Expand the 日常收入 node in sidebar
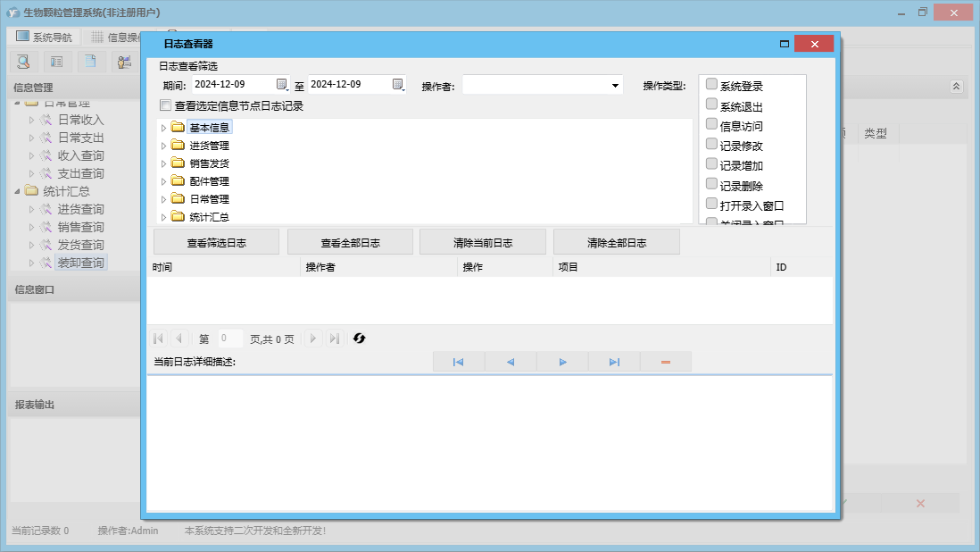Screen dimensions: 980x552 coord(31,120)
